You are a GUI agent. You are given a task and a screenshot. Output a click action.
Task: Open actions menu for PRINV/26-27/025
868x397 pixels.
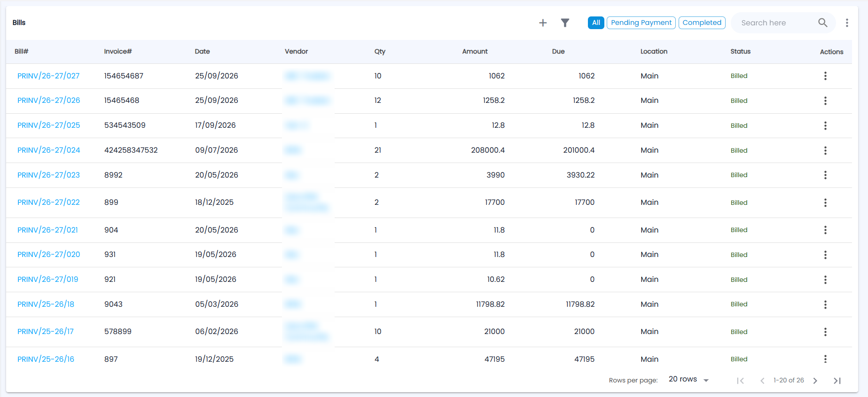(x=825, y=125)
